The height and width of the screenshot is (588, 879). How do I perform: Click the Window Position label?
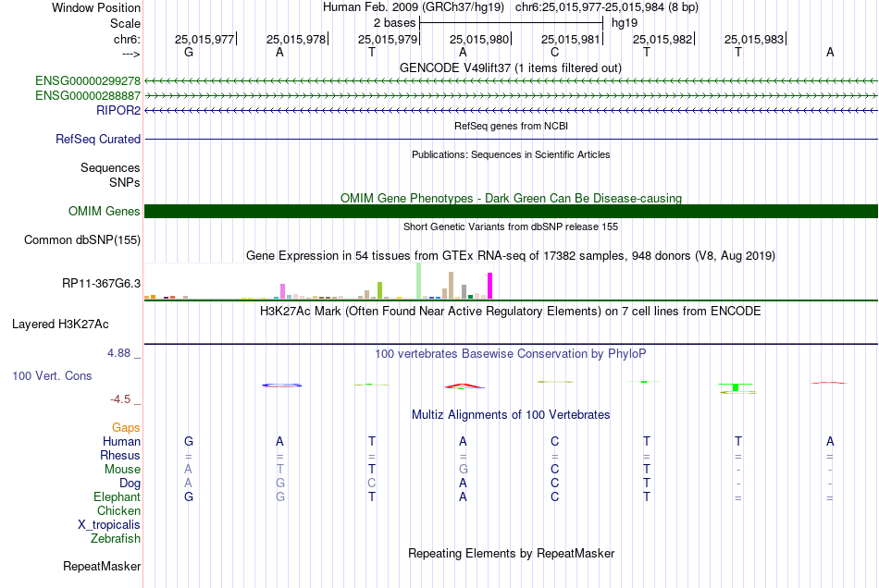tap(96, 7)
